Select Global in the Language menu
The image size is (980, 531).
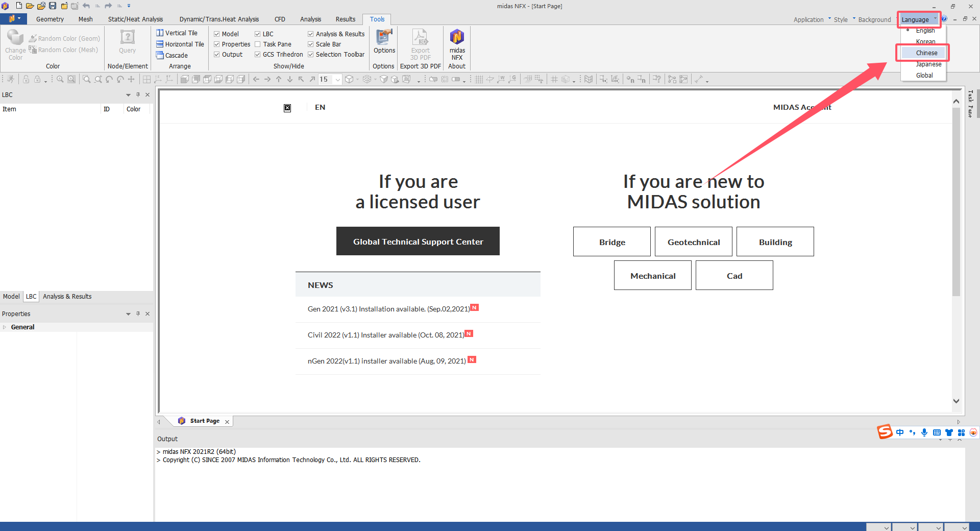(924, 75)
